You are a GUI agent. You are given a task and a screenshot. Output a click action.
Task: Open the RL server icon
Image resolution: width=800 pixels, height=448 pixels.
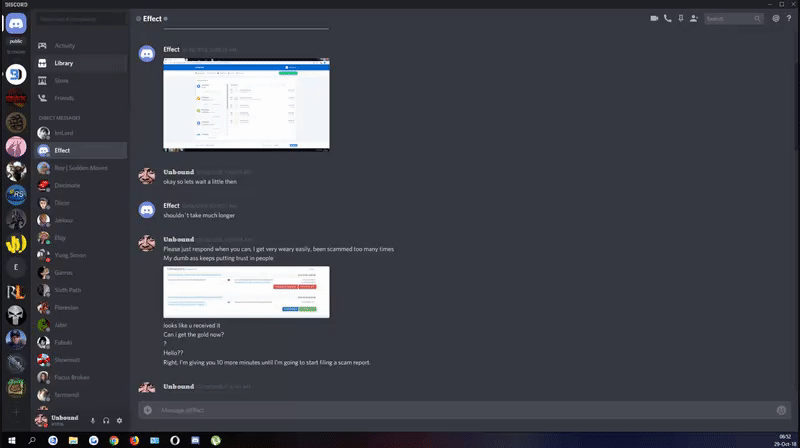(16, 291)
